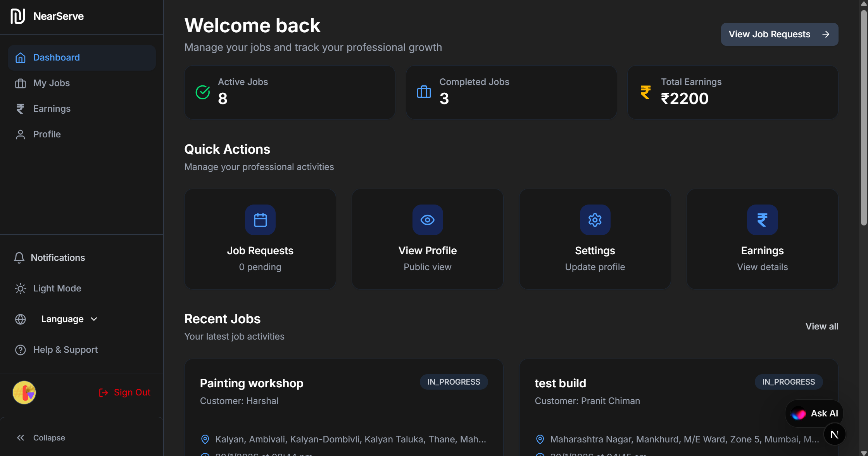Open the Ask AI assistant
The image size is (868, 456).
(x=814, y=413)
